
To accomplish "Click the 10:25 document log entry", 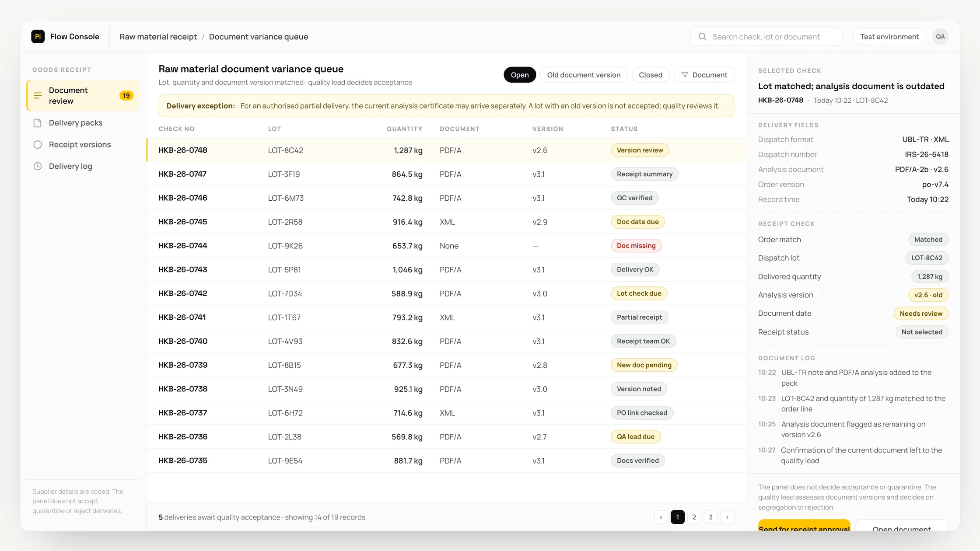I will [853, 429].
